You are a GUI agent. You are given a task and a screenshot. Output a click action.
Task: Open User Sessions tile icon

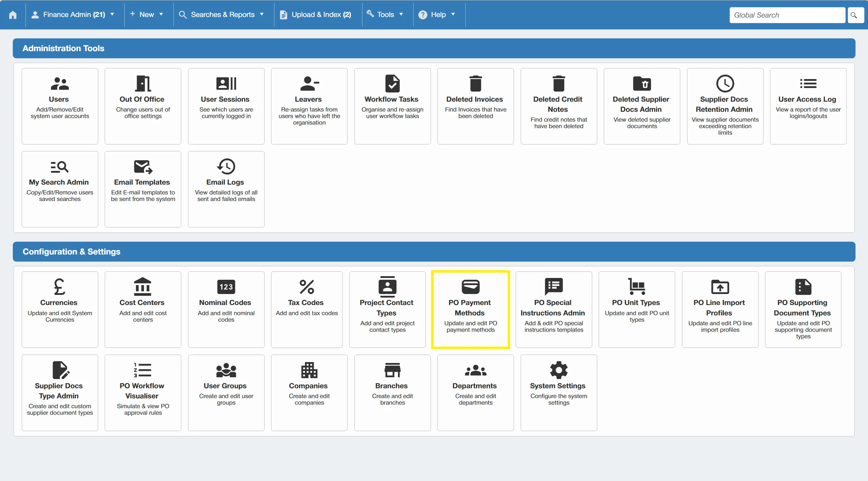(226, 84)
